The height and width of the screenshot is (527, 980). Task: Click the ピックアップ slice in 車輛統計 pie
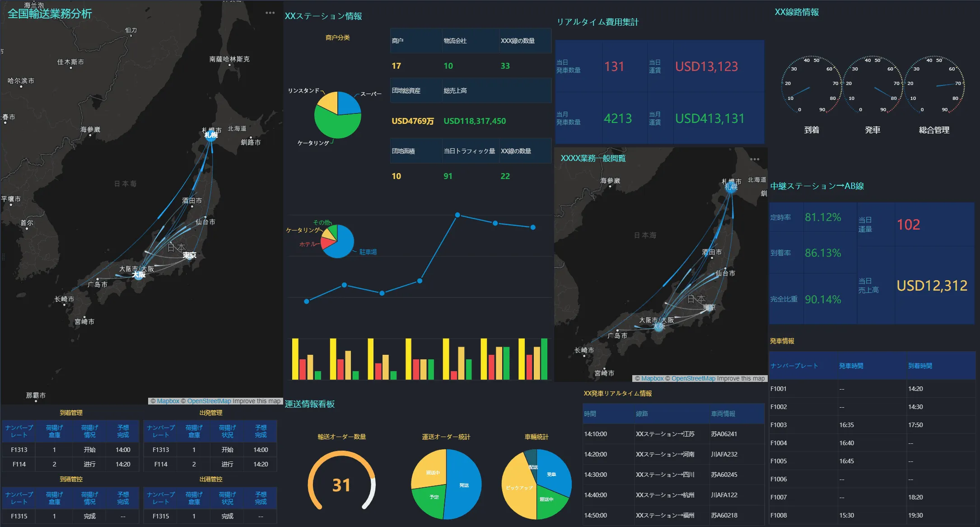tap(518, 488)
